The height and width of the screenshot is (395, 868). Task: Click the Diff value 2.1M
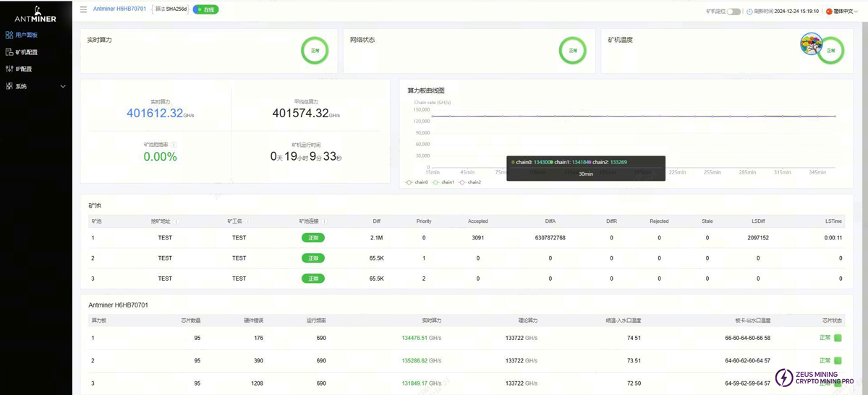pyautogui.click(x=376, y=237)
